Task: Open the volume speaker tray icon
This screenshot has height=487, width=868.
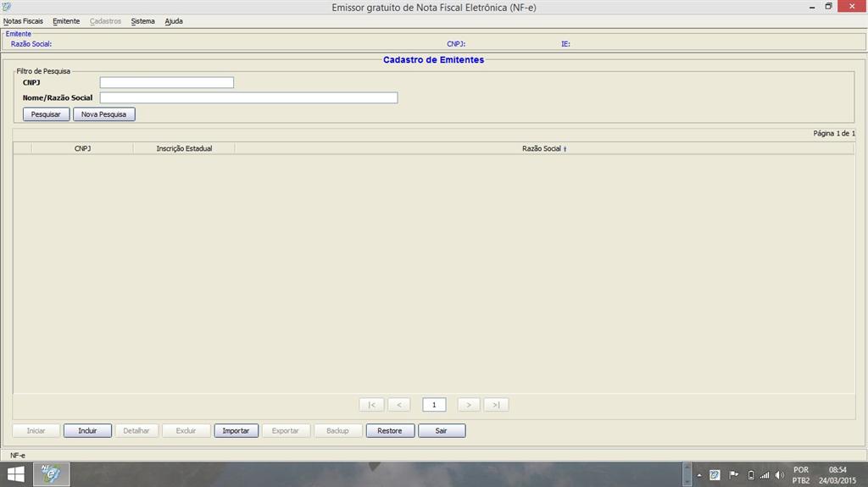Action: 779,475
